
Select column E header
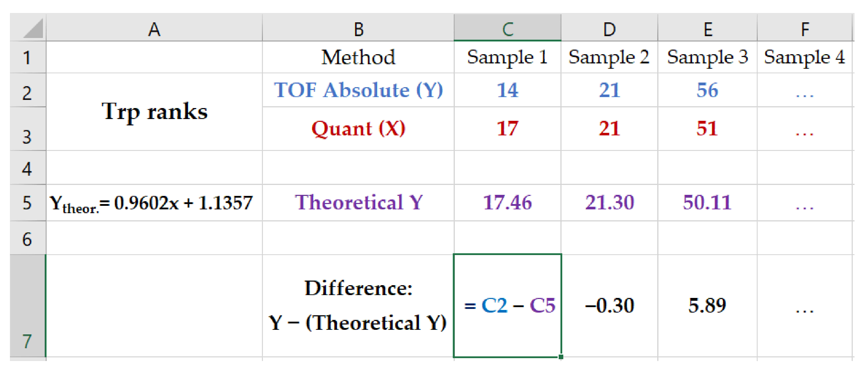707,29
